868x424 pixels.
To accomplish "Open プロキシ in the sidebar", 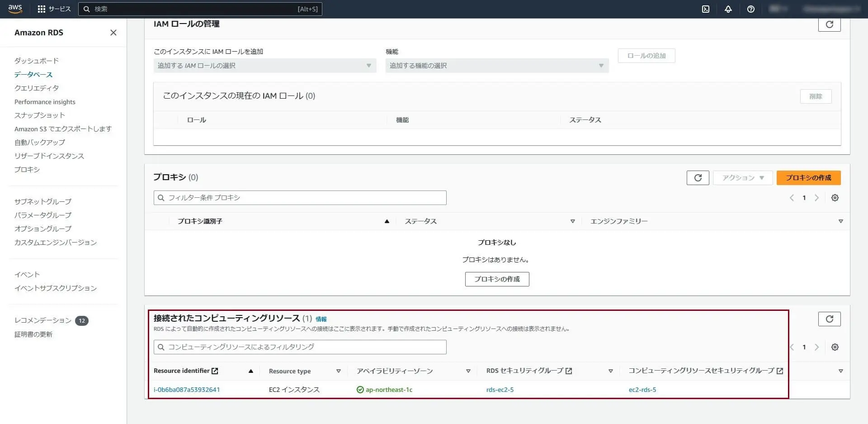I will (27, 169).
